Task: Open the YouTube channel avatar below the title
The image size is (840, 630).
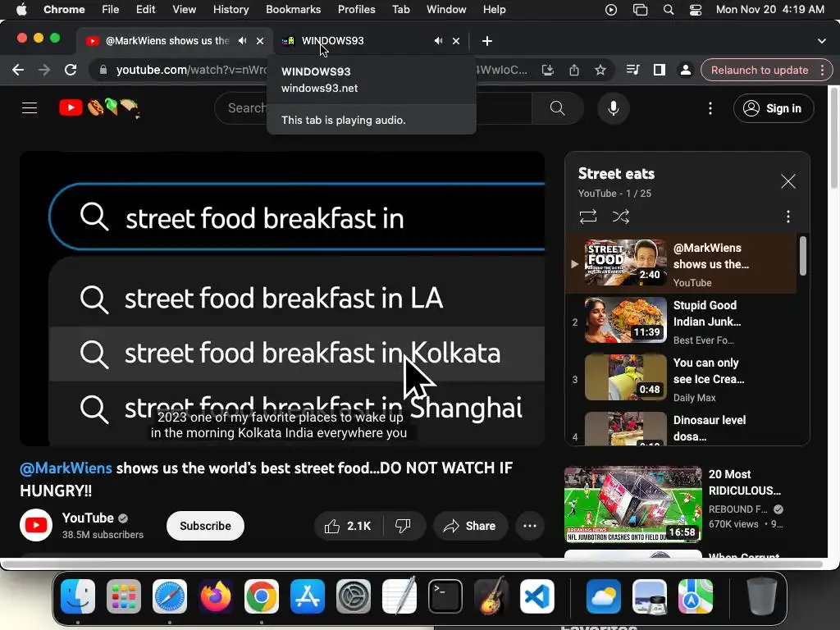Action: (x=36, y=525)
